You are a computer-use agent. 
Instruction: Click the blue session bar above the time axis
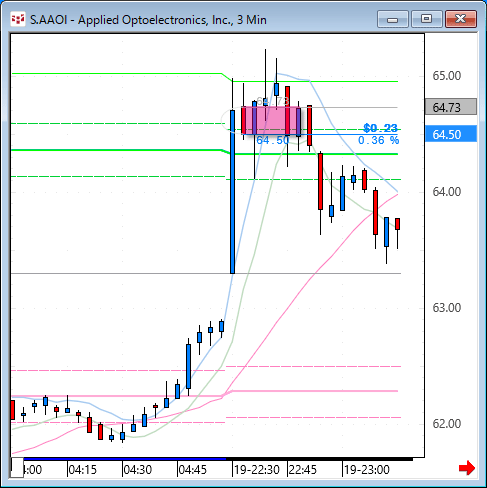[x=125, y=459]
